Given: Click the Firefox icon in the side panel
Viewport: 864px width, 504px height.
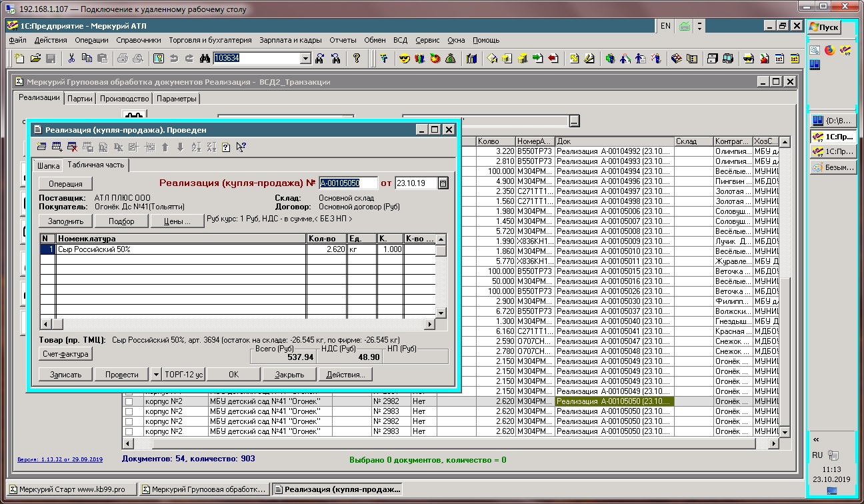Looking at the screenshot, I should (830, 50).
